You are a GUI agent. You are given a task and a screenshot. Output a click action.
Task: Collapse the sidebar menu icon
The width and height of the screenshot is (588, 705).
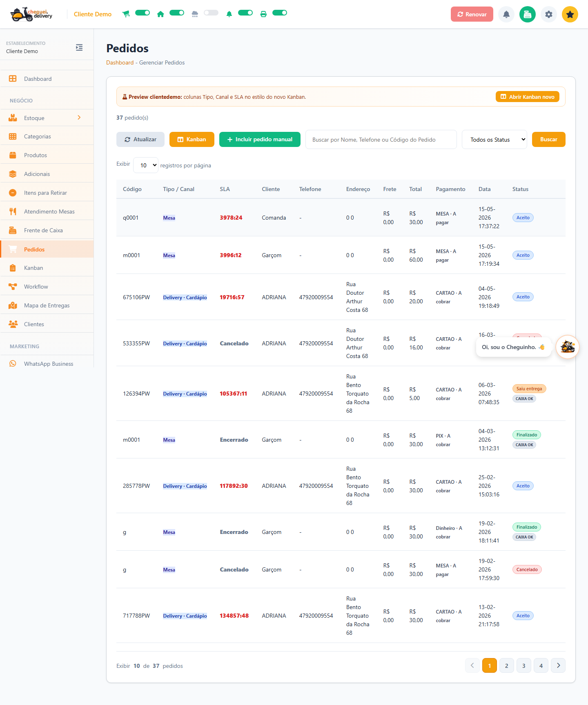coord(79,47)
